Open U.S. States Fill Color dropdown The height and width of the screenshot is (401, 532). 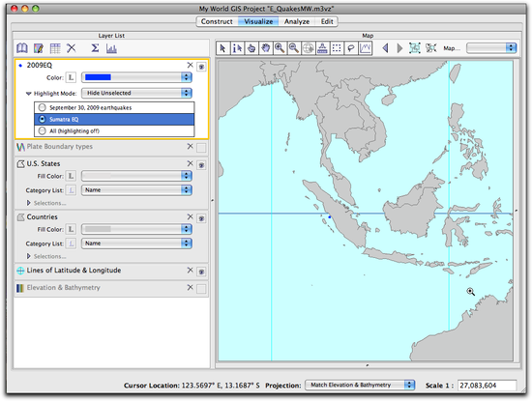click(x=136, y=176)
